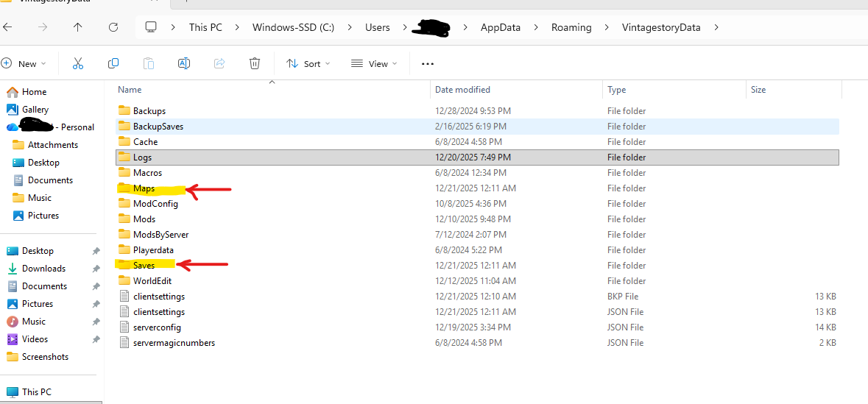This screenshot has height=404, width=868.
Task: Open the New dropdown menu
Action: pyautogui.click(x=24, y=64)
